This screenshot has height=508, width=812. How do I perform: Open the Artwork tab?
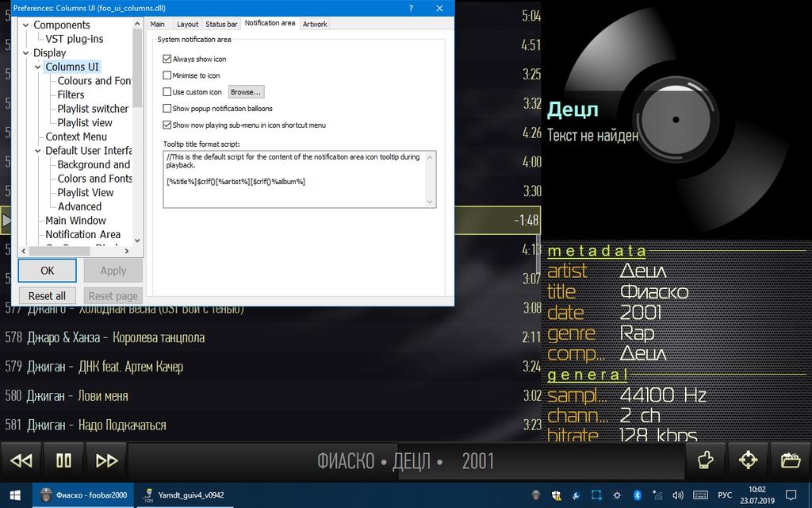tap(315, 24)
